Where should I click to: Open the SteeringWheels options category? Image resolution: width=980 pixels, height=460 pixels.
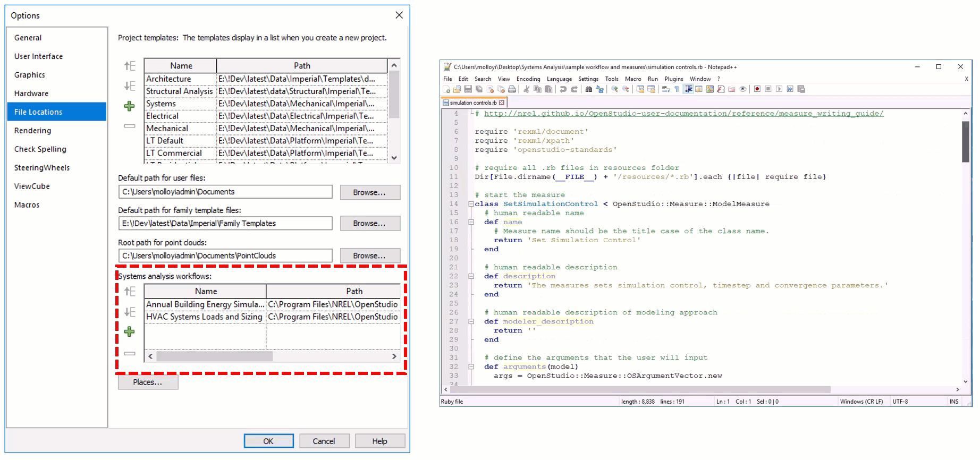pos(57,168)
